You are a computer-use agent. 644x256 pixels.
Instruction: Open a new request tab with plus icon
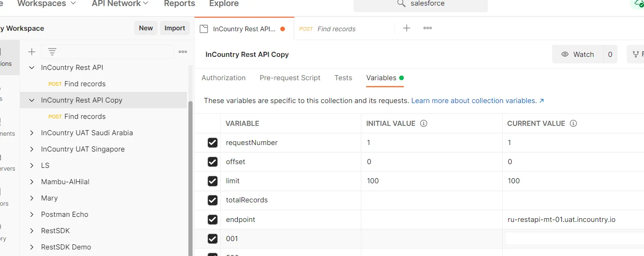click(x=407, y=28)
